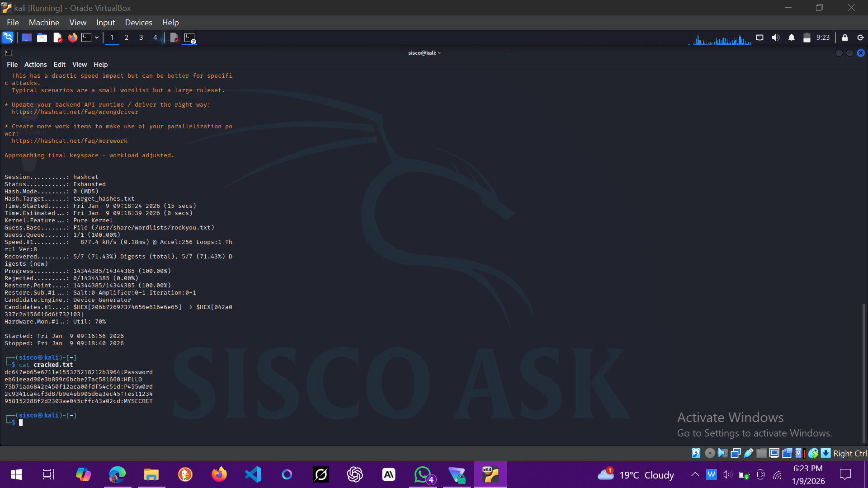Open the 19°C Cloudy weather widget
This screenshot has width=868, height=488.
[x=636, y=475]
